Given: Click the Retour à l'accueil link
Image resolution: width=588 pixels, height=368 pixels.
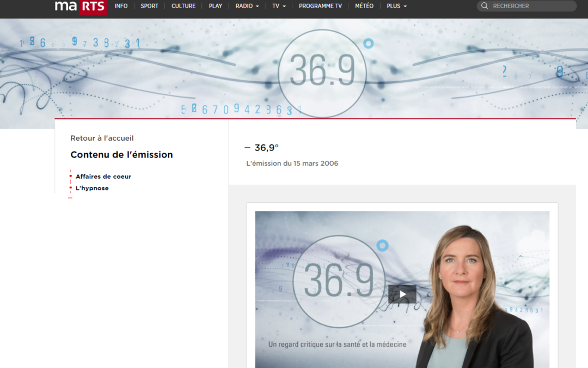Looking at the screenshot, I should (102, 138).
